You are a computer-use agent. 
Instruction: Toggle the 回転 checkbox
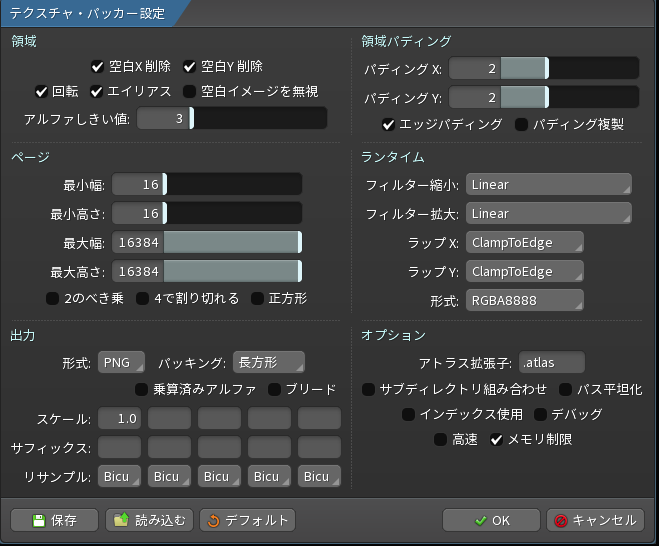(x=41, y=92)
